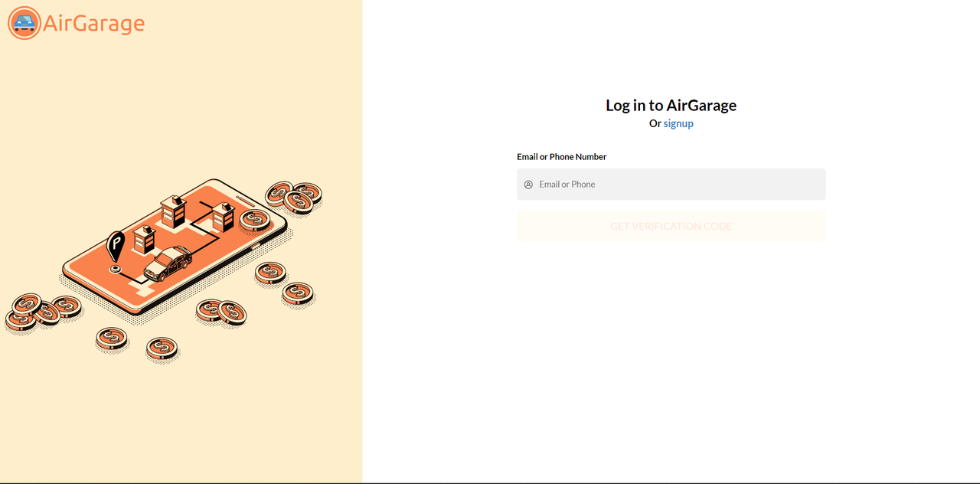980x484 pixels.
Task: Click the bottom-most single coin in illustration
Action: pos(162,350)
